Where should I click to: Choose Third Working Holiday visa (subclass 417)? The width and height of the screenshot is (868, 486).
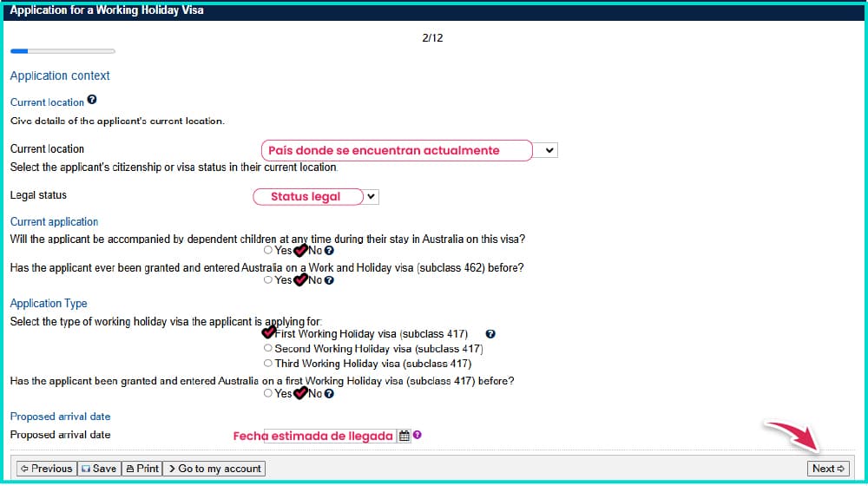(268, 364)
